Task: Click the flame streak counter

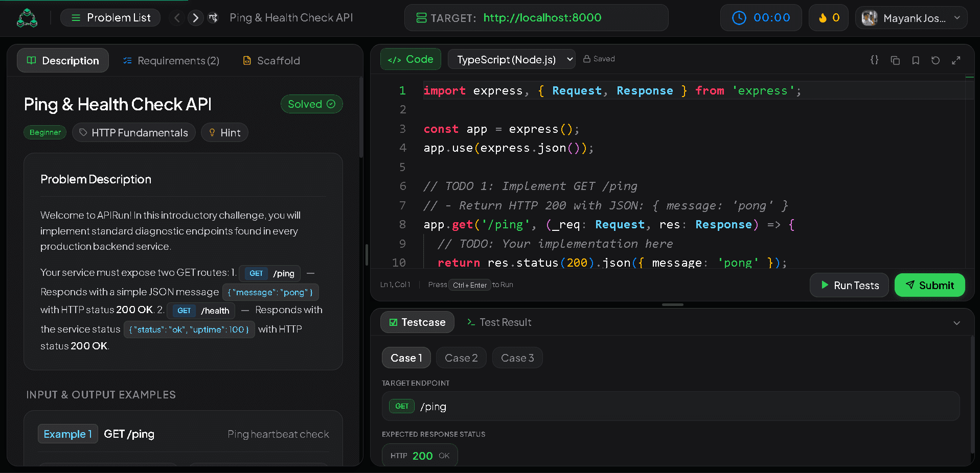Action: 829,18
